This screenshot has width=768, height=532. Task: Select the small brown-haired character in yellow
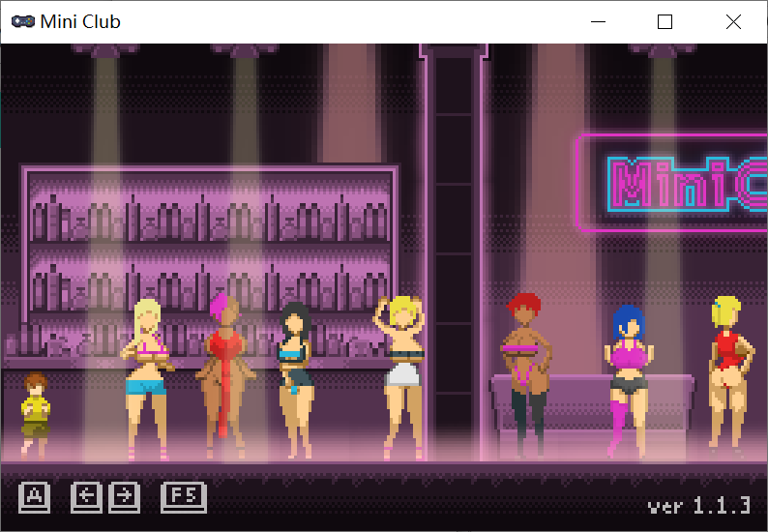(x=35, y=414)
